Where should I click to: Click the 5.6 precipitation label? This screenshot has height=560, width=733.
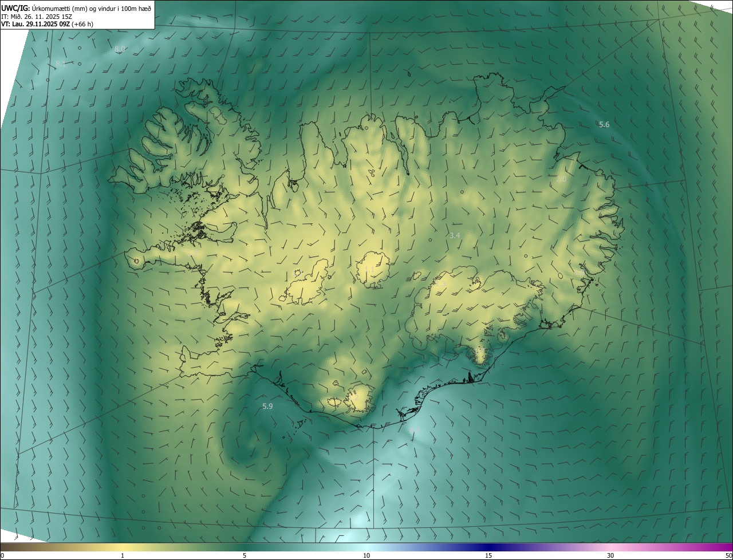[604, 124]
